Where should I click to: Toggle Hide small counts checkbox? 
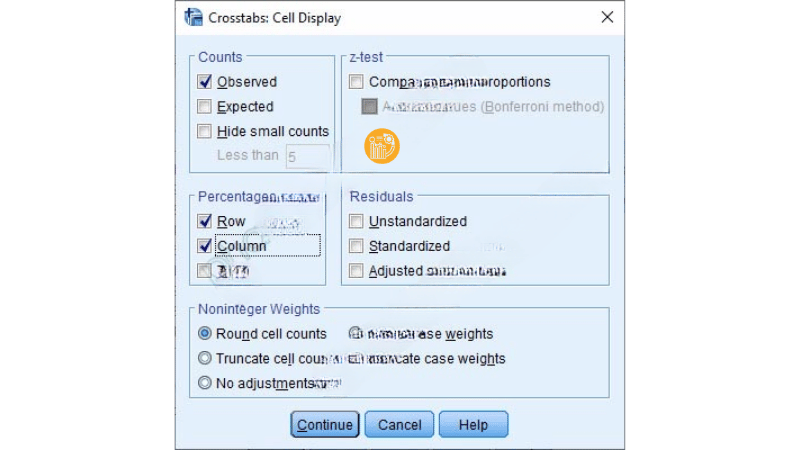coord(205,132)
